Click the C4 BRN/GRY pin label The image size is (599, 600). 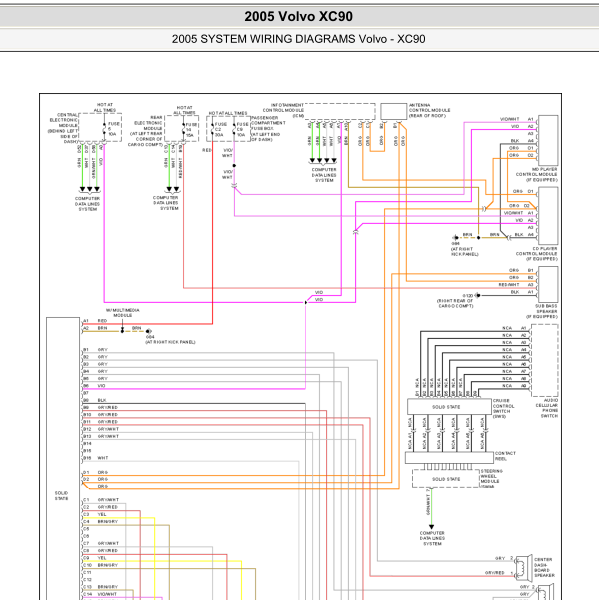101,522
